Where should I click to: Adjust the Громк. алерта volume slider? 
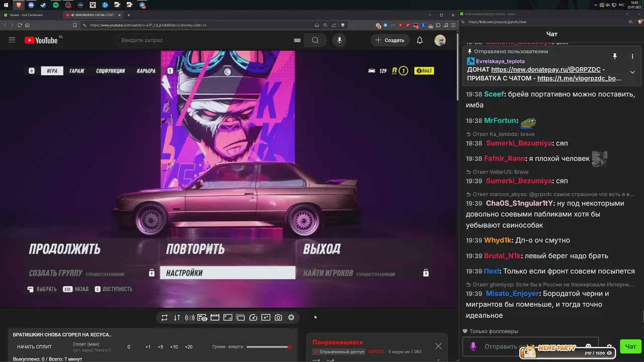[268, 347]
